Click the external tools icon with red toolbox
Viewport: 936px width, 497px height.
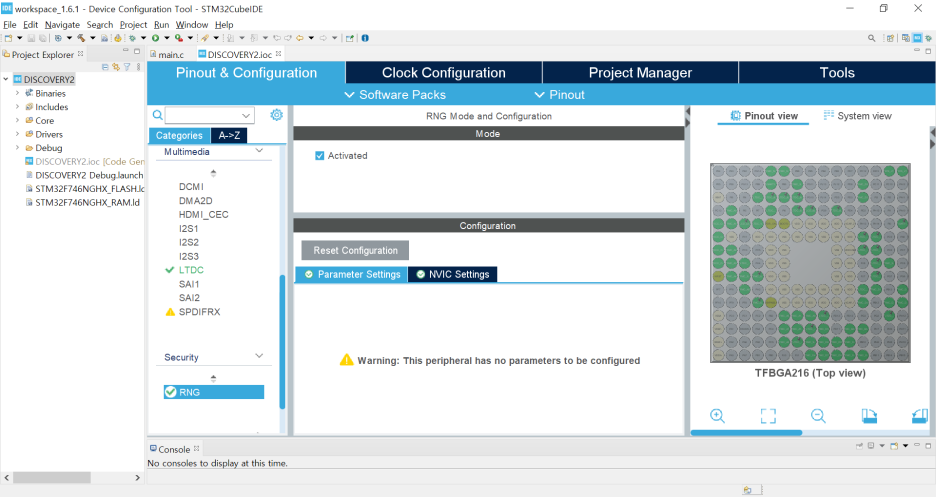point(178,38)
